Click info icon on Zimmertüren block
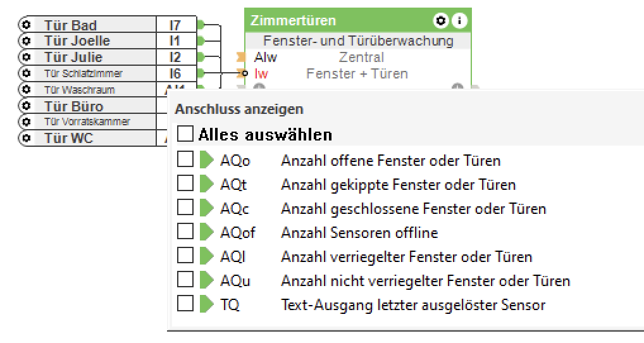 [458, 21]
